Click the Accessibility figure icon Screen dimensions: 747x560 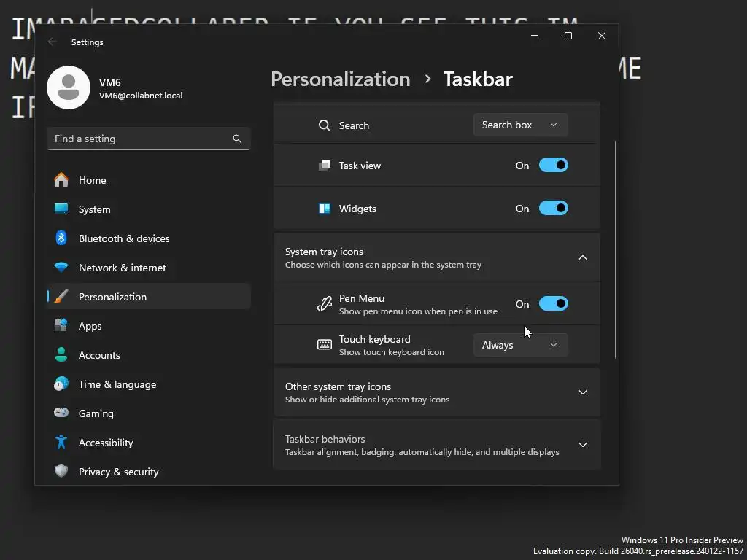tap(61, 443)
